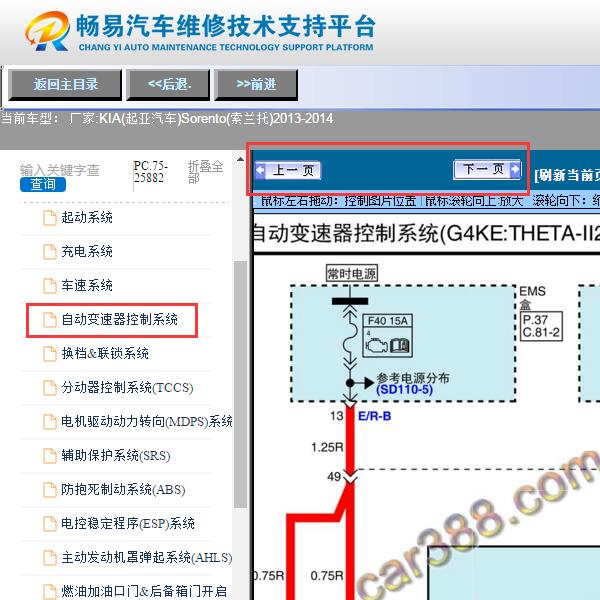Click the 折叠全部 collapse all link

(x=205, y=172)
